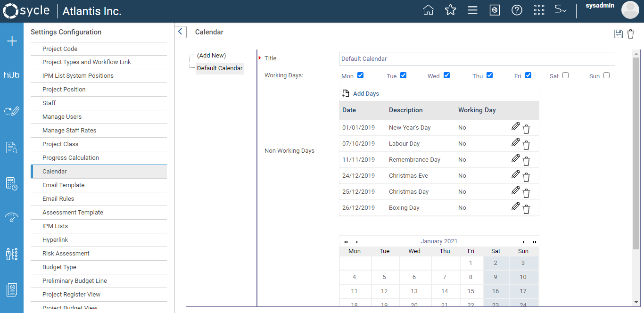644x313 pixels.
Task: Jump back a year with double-left arrow
Action: 346,242
